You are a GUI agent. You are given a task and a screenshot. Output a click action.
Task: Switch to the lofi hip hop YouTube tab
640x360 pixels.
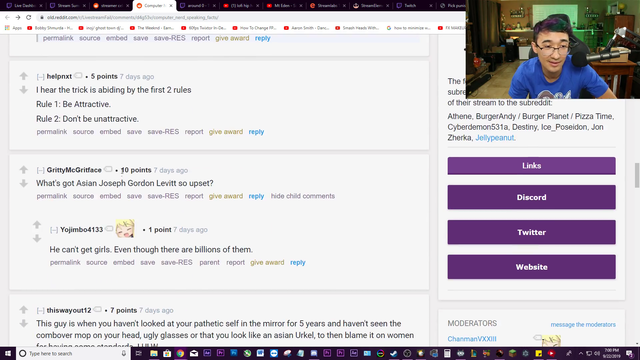coord(241,6)
